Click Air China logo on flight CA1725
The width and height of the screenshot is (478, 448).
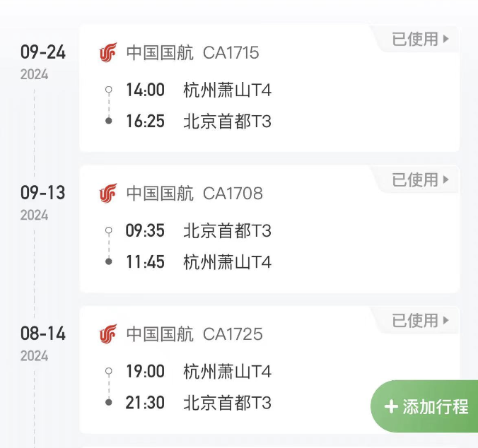click(x=108, y=334)
